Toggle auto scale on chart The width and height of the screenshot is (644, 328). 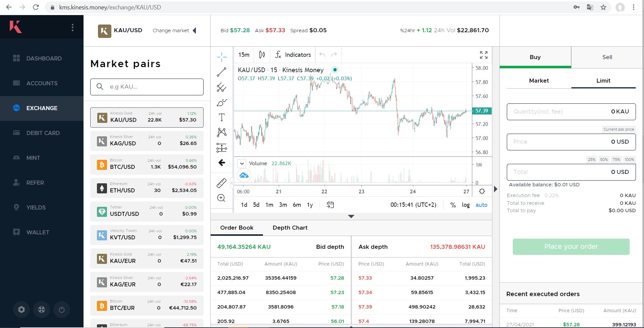click(x=481, y=205)
